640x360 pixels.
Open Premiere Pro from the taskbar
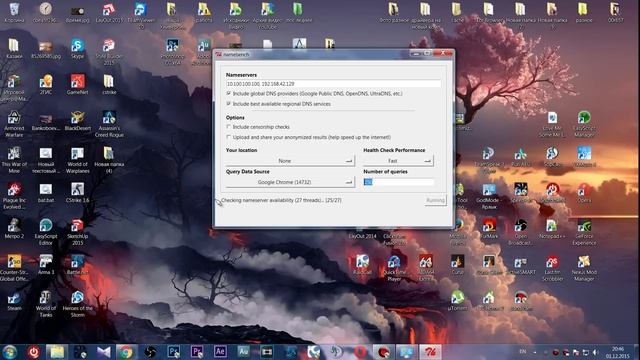(x=197, y=352)
